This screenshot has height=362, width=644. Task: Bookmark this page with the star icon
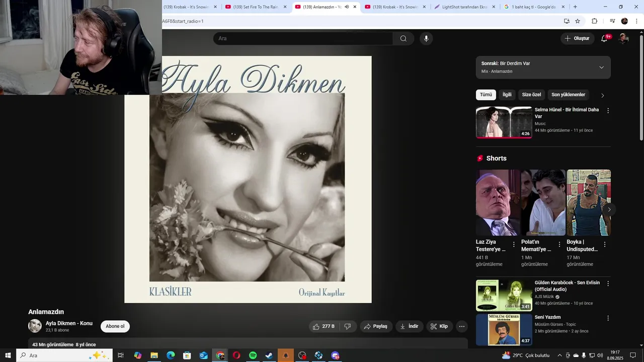[578, 21]
